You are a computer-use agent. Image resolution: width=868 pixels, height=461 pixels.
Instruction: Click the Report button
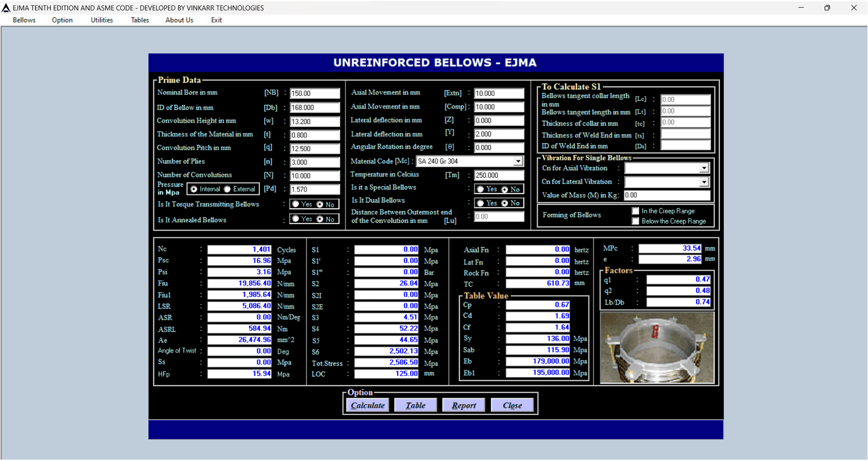tap(463, 405)
